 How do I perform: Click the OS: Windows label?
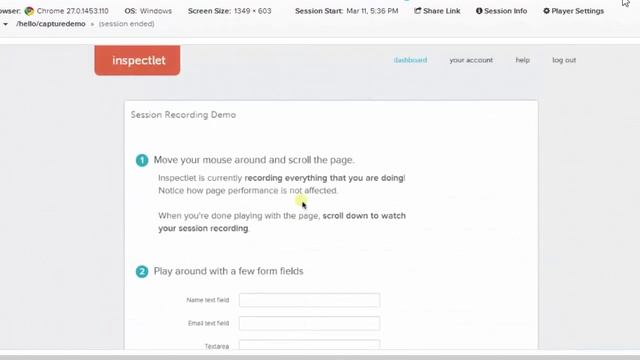click(x=148, y=11)
